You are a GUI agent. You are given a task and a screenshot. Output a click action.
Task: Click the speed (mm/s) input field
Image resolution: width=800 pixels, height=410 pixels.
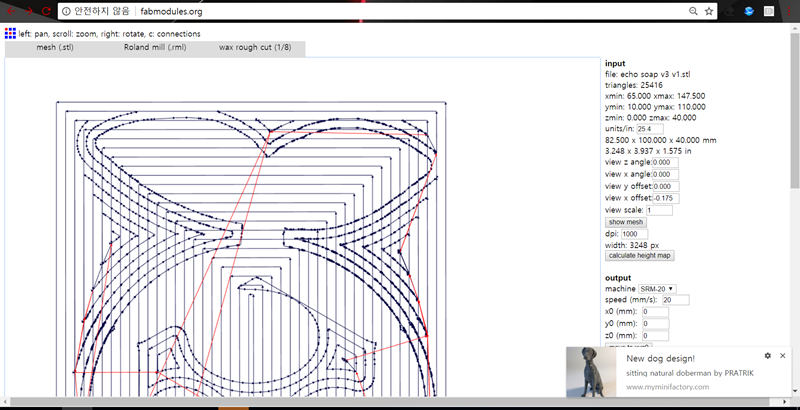(x=676, y=300)
